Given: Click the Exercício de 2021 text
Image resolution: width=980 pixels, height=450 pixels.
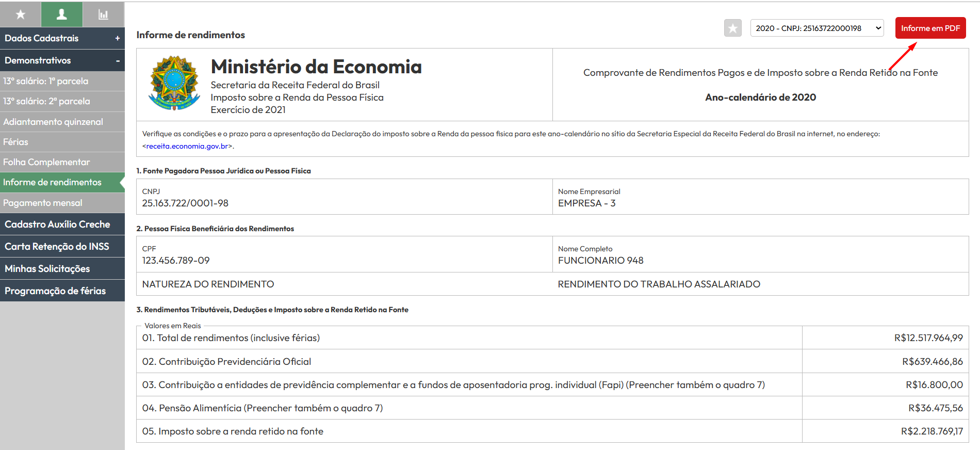Looking at the screenshot, I should coord(248,110).
